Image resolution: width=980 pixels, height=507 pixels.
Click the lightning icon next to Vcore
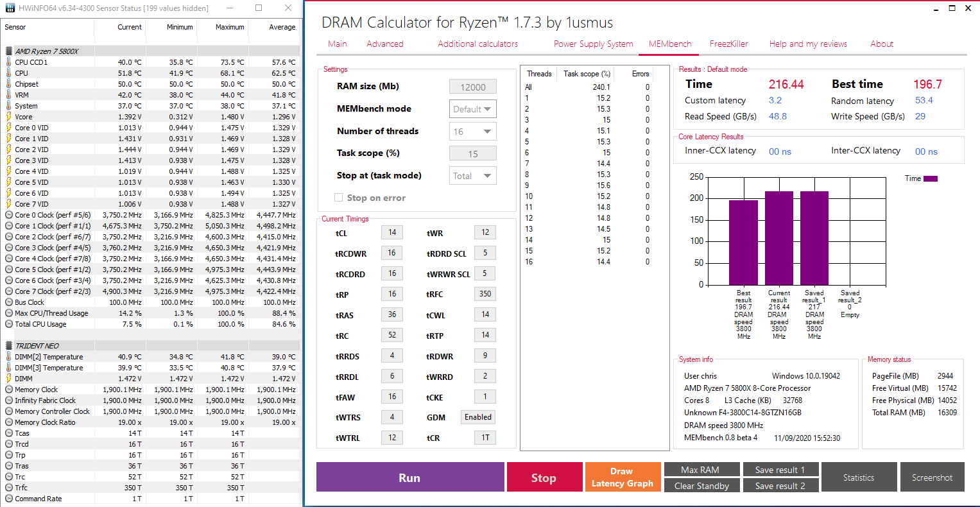9,117
